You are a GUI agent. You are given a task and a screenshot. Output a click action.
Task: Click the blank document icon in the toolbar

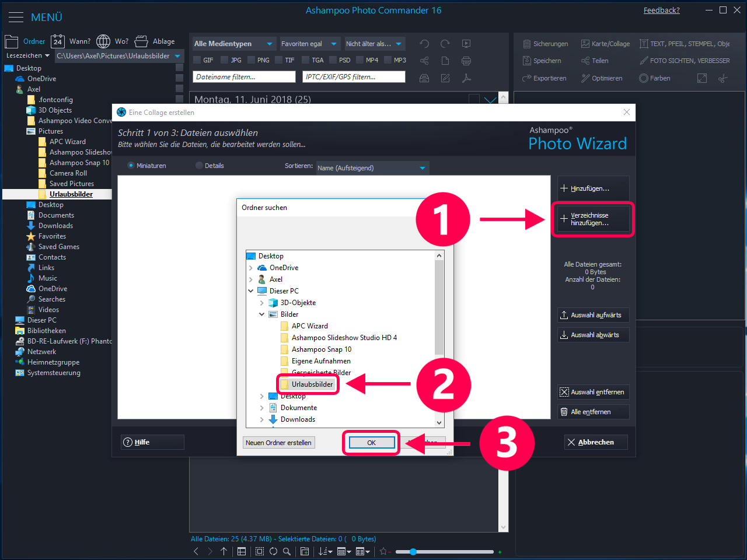coord(445,61)
